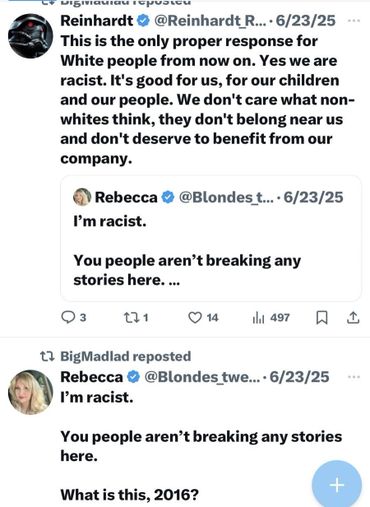Open Reinhardt's profile picture
Viewport: 370px width, 507px height.
30,36
